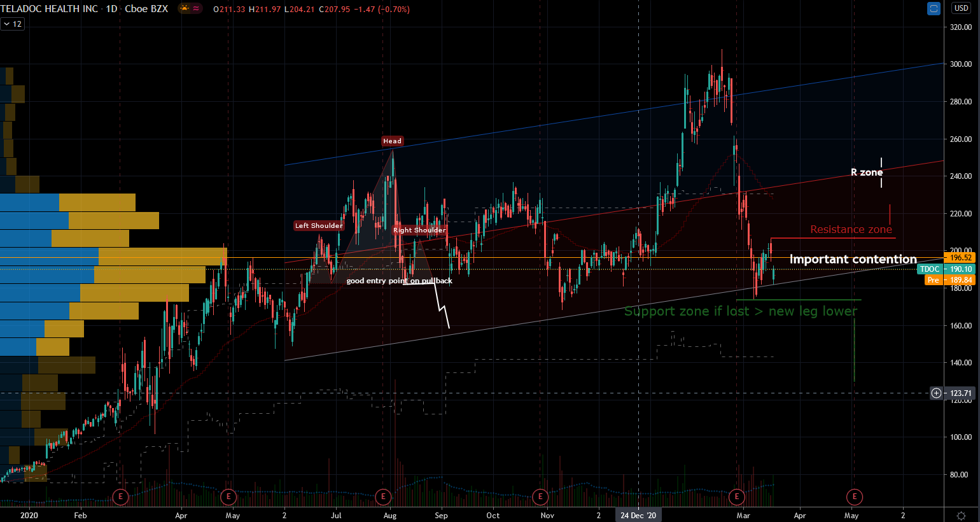Click the 100.00 price scale label

click(961, 437)
